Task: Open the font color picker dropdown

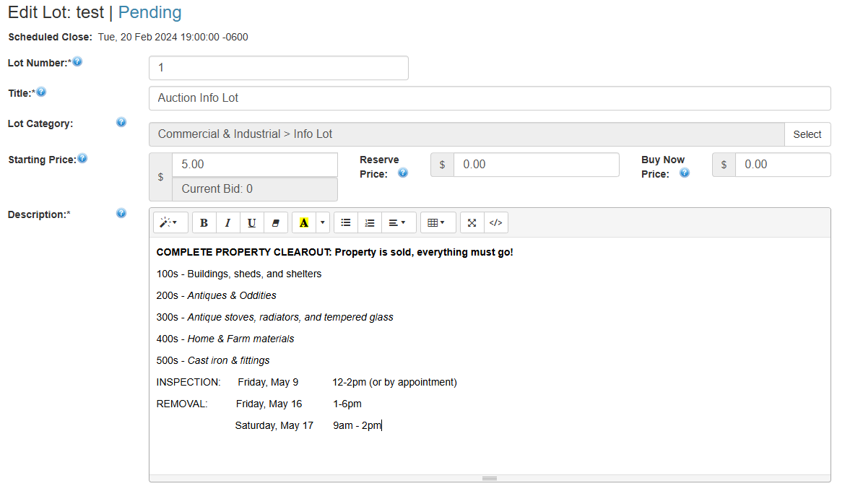Action: (x=322, y=222)
